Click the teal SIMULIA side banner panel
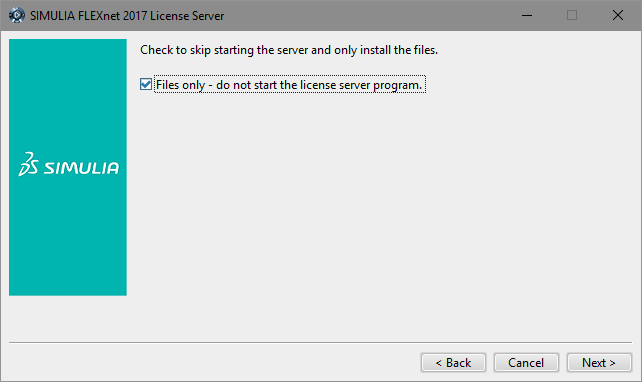Image resolution: width=642 pixels, height=382 pixels. pos(68,167)
